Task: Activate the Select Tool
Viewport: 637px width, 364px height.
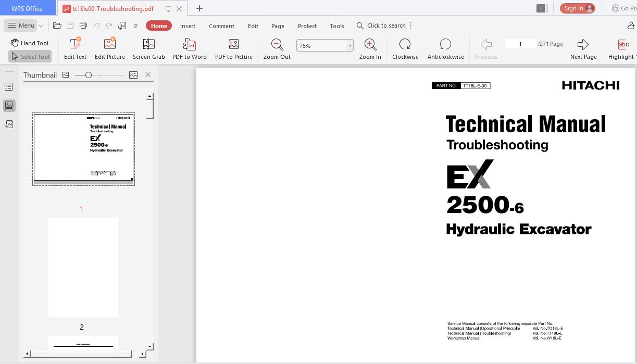Action: click(x=30, y=57)
